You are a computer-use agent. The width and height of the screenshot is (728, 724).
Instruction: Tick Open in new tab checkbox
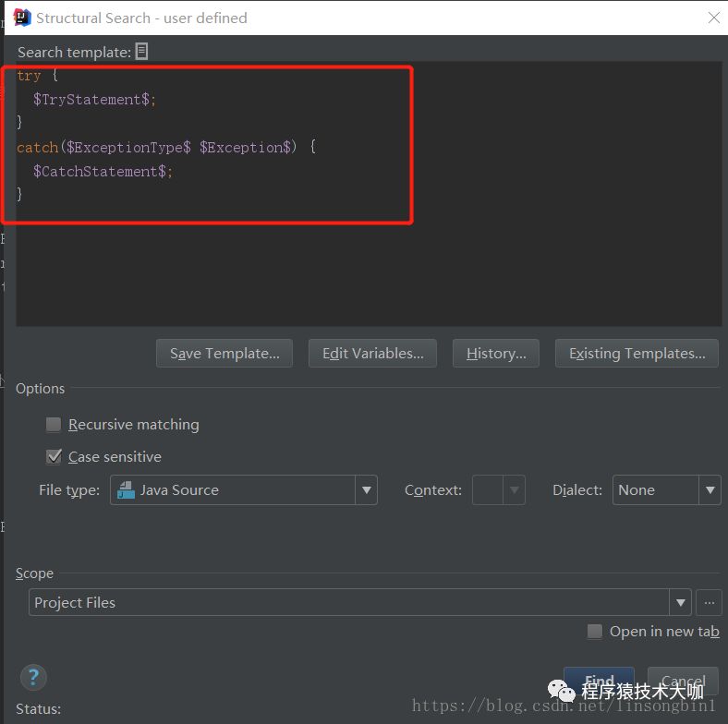click(x=595, y=631)
